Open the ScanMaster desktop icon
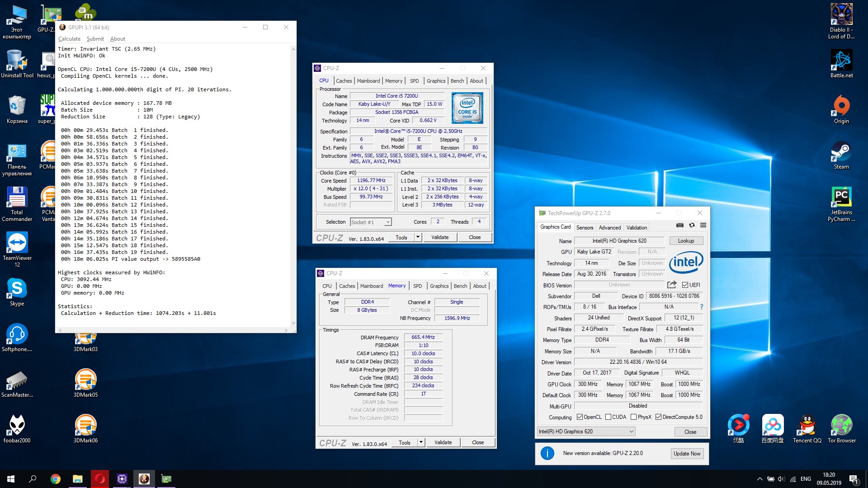The image size is (868, 488). [x=17, y=383]
